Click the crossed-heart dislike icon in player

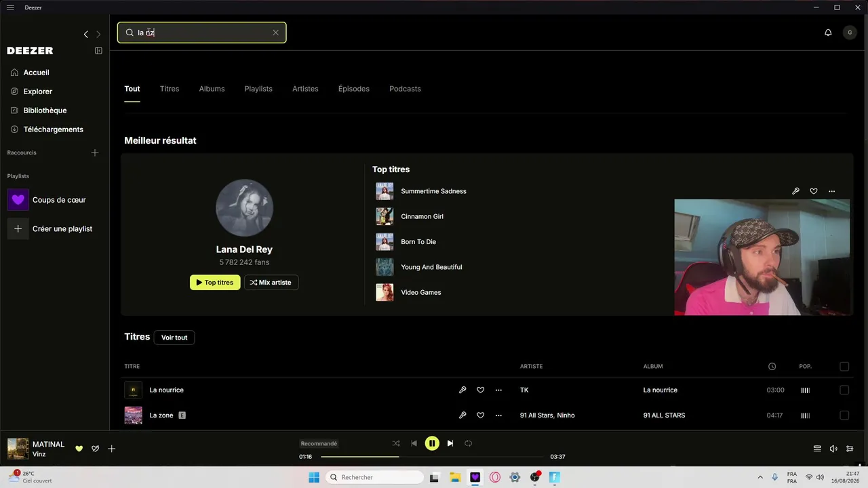point(96,449)
